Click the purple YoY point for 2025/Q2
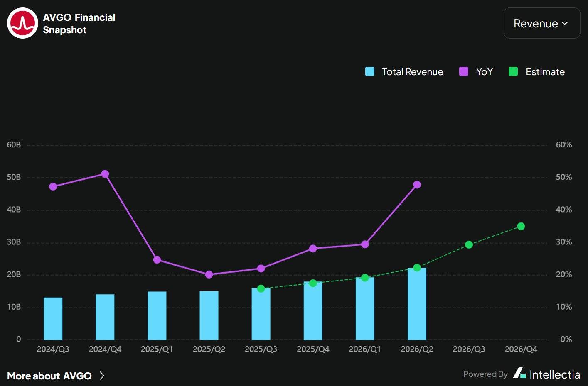This screenshot has height=386, width=588. pos(209,274)
